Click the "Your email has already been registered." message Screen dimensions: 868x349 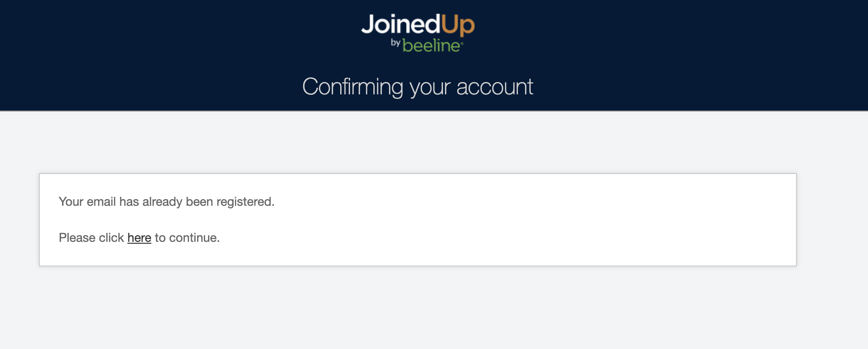pos(166,202)
